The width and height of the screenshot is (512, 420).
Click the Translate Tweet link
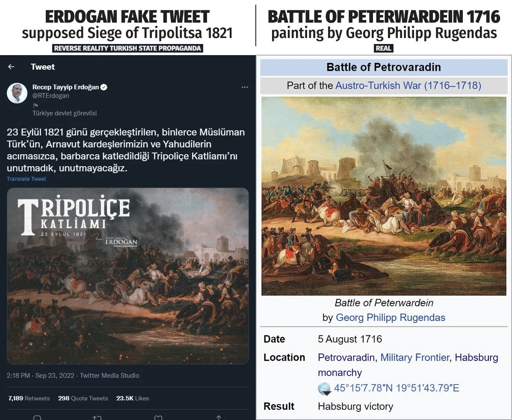[x=27, y=179]
